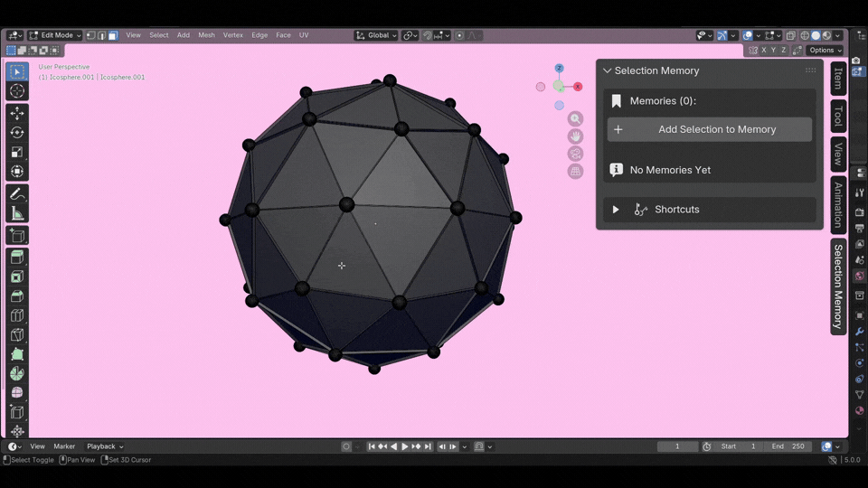868x488 pixels.
Task: Toggle X-ray view
Action: (x=791, y=35)
